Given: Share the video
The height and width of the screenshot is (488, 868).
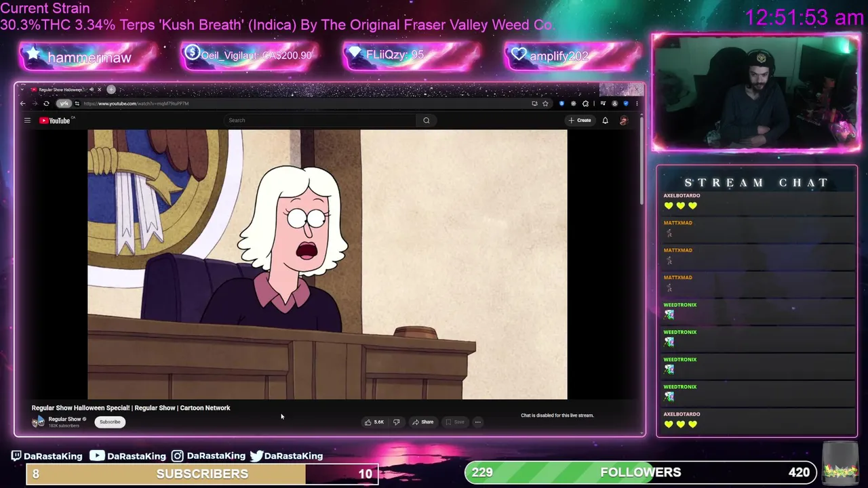Looking at the screenshot, I should click(423, 422).
